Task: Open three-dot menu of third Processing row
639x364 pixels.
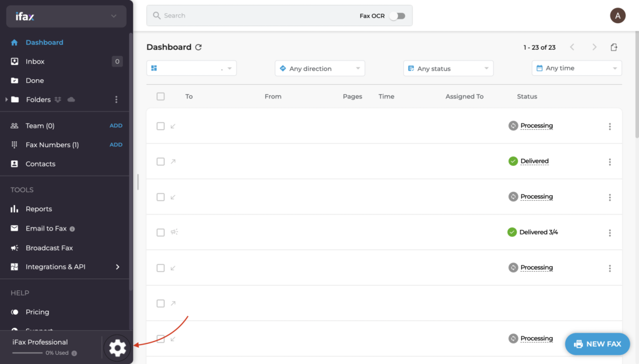Action: pyautogui.click(x=610, y=268)
